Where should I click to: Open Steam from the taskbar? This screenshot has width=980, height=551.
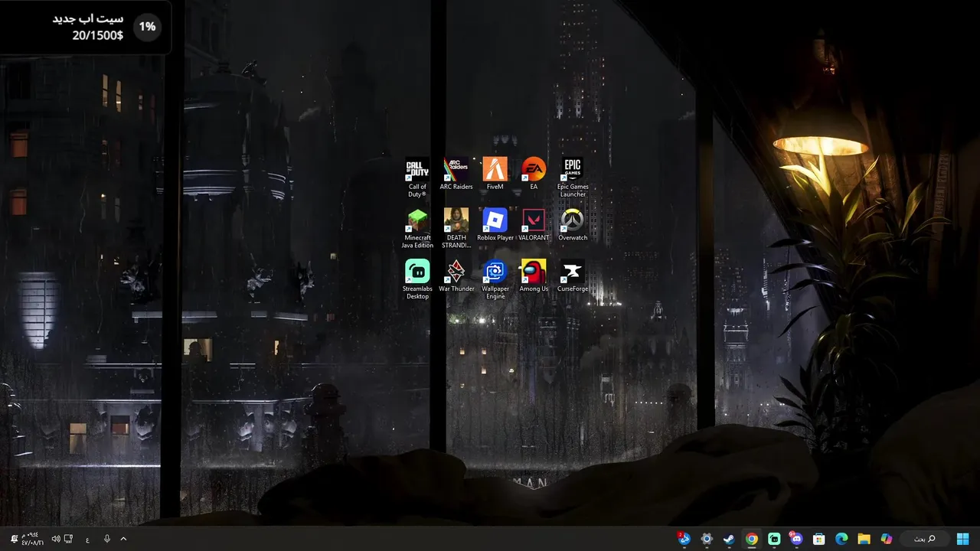click(729, 539)
